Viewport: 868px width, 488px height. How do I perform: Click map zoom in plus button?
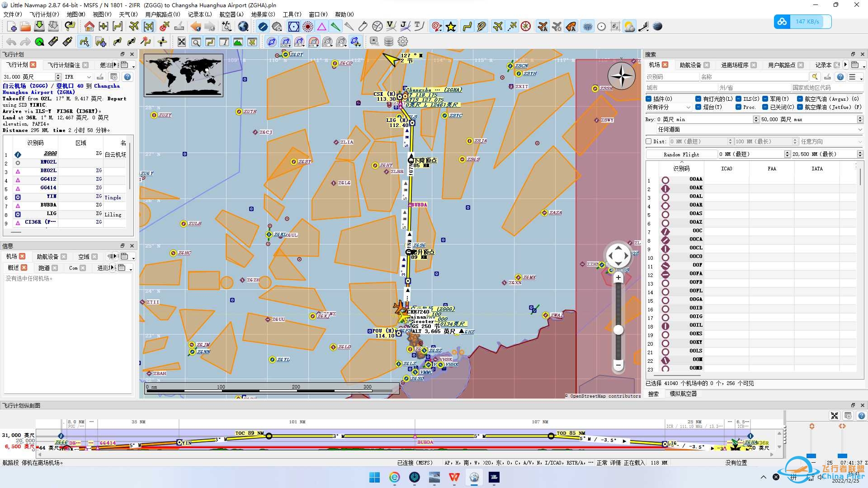click(x=618, y=278)
